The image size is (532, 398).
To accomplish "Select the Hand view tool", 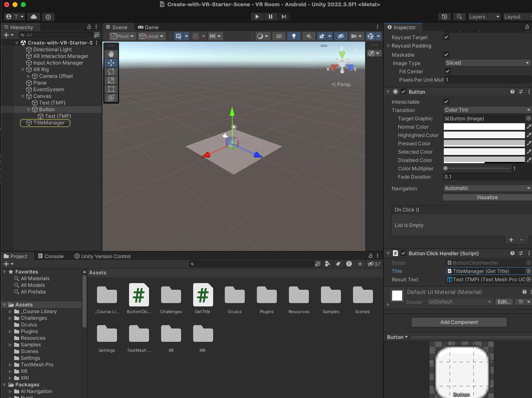I will (111, 54).
